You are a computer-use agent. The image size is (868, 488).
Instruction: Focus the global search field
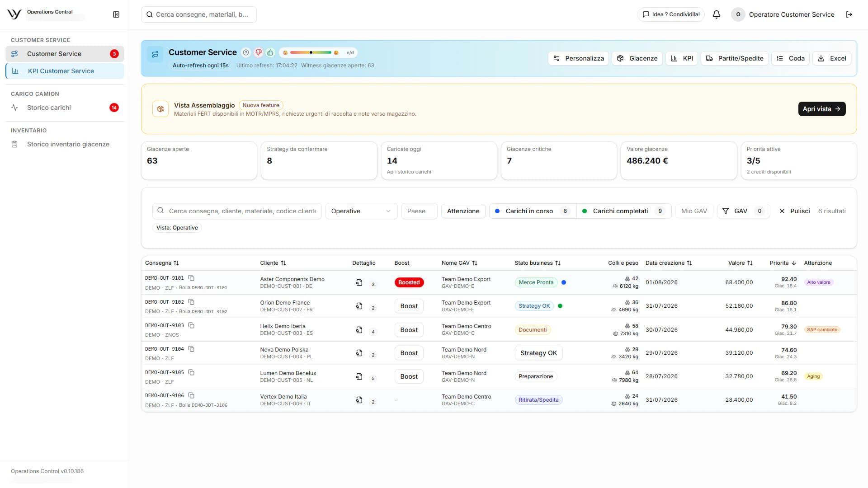pos(199,14)
